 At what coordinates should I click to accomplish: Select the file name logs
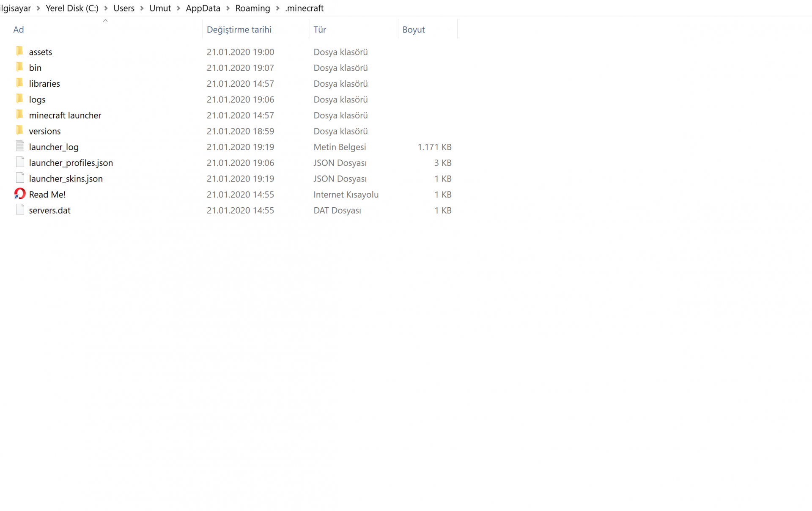[x=37, y=99]
